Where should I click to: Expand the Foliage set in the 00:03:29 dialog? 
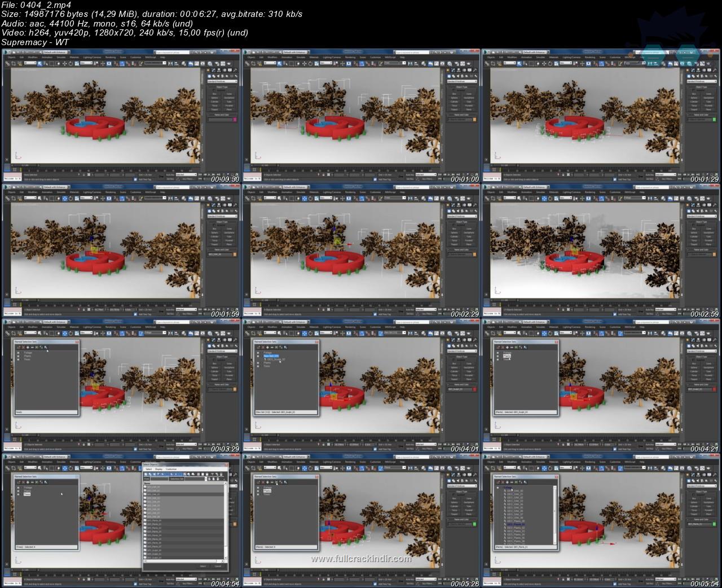coord(18,353)
